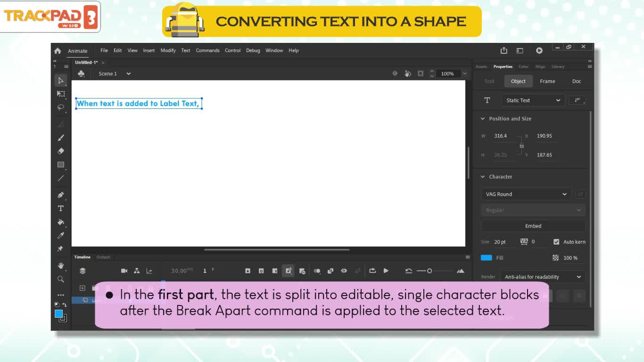Open the VAG Round font dropdown
This screenshot has height=362, width=644.
point(526,194)
